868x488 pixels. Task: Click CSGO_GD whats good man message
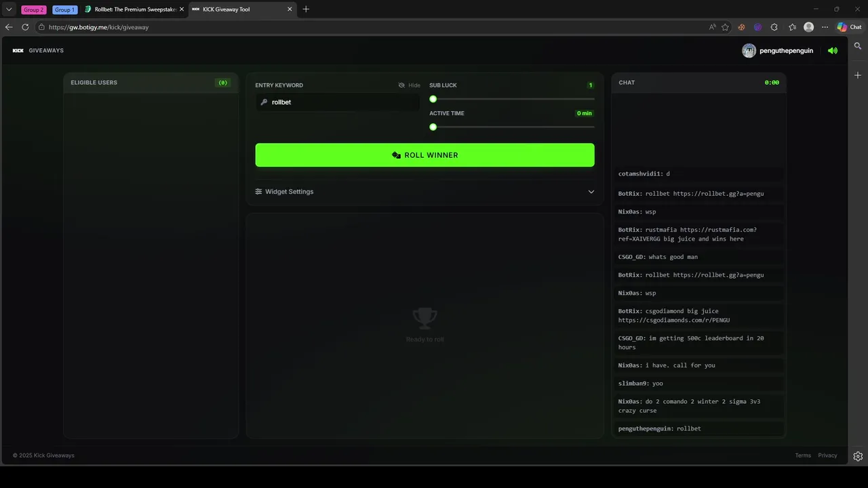point(698,257)
